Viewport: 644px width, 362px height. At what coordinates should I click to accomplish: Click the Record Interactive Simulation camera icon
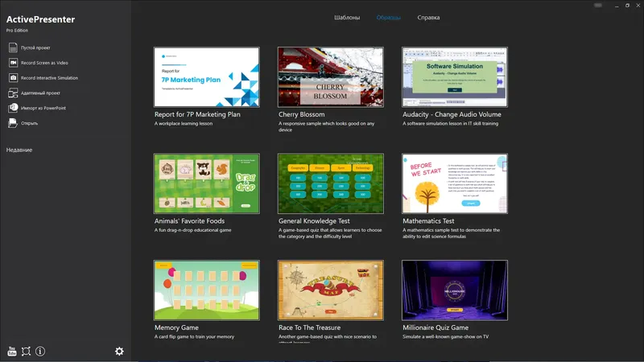13,78
